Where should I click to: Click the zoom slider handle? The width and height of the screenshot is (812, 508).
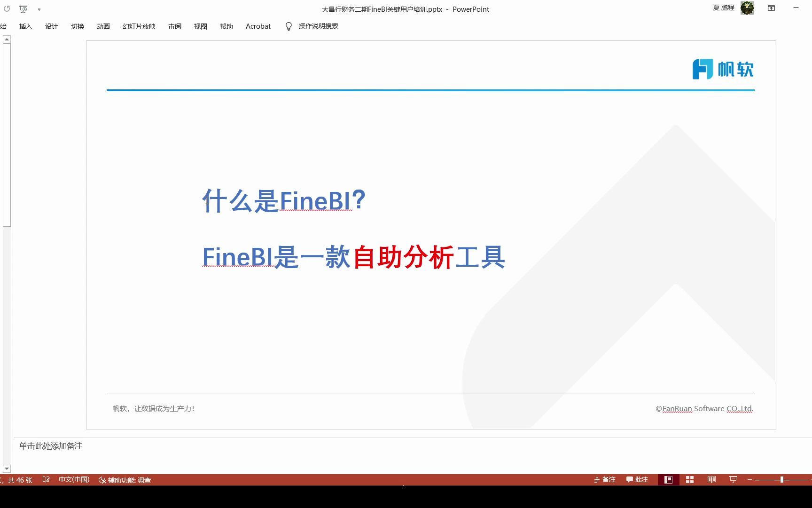(782, 480)
